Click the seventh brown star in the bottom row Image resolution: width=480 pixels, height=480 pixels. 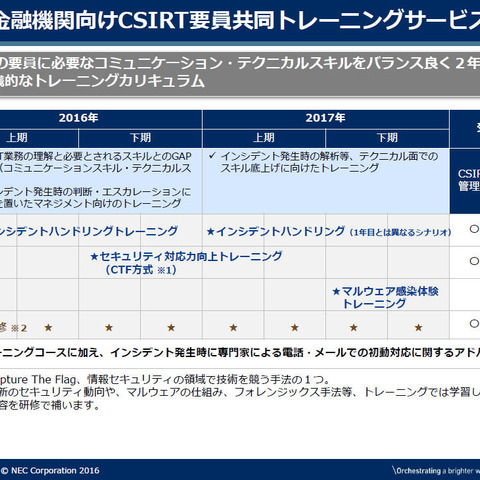[x=418, y=328]
